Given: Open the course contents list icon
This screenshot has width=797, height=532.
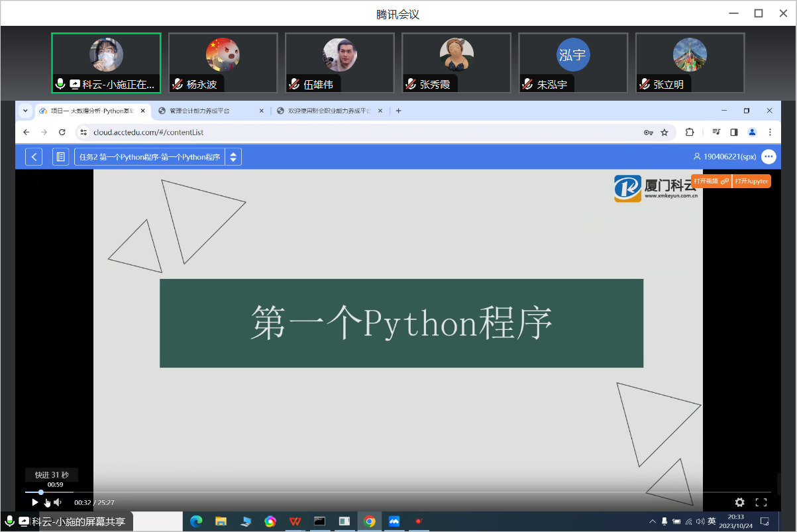Looking at the screenshot, I should (x=60, y=157).
